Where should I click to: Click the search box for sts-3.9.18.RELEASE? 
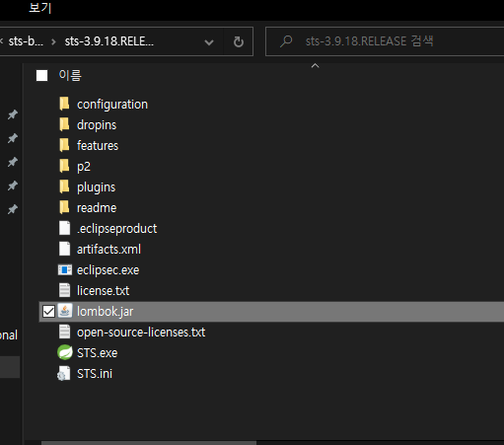pos(385,41)
